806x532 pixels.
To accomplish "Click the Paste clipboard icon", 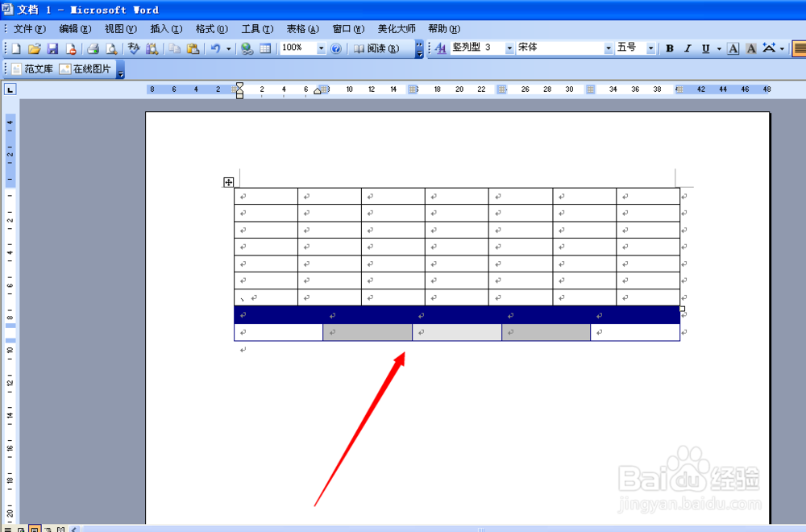I will click(x=193, y=49).
